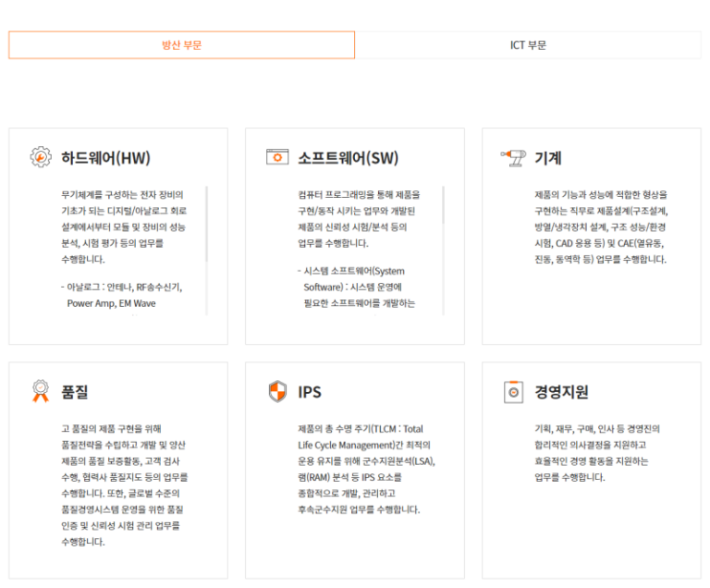Click the award ribbon icon for 품질

point(41,392)
